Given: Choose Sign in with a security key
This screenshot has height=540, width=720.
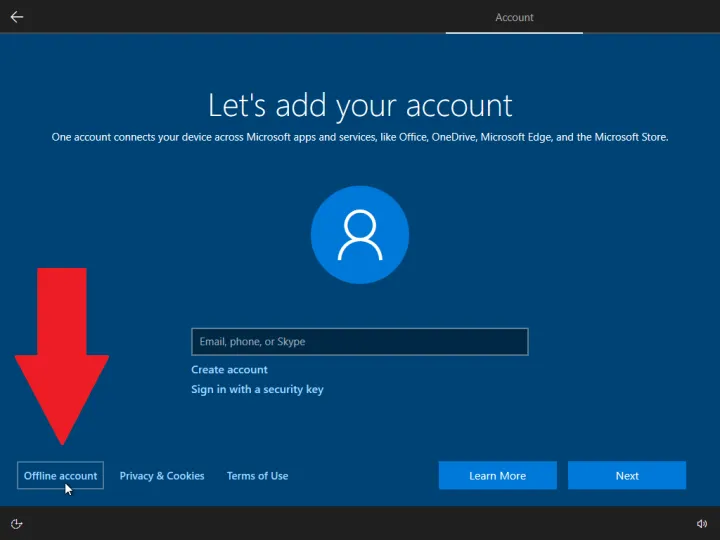Looking at the screenshot, I should coord(257,389).
